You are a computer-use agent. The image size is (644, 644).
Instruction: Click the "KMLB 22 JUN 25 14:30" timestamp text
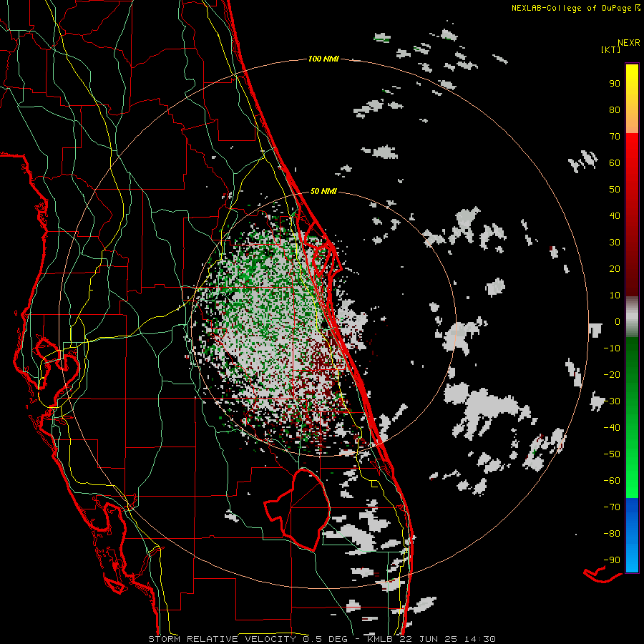pyautogui.click(x=431, y=639)
